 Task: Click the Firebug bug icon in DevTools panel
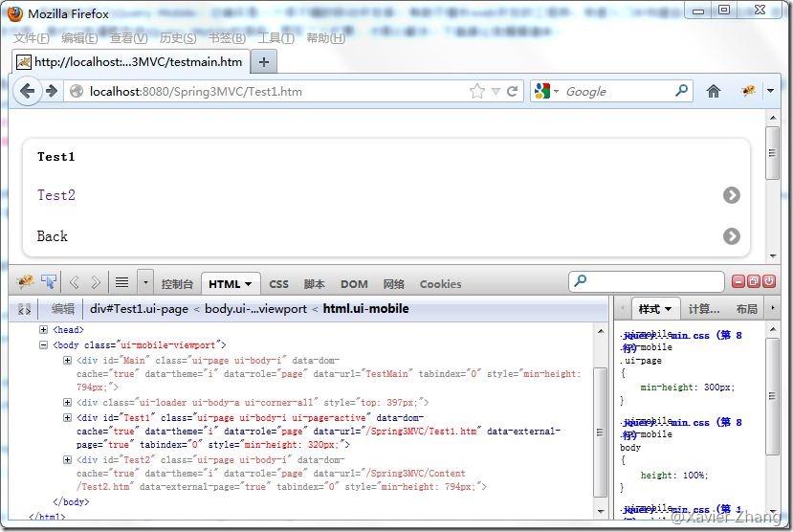tap(25, 282)
